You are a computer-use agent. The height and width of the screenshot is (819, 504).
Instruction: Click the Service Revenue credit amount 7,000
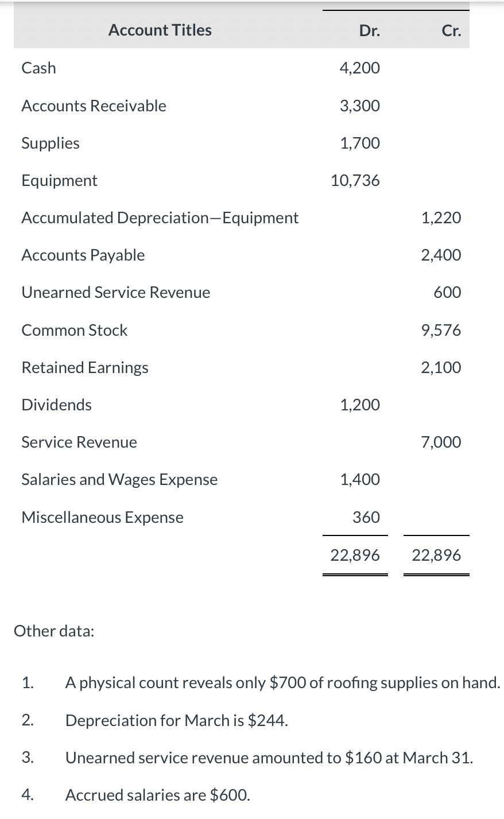tap(440, 442)
